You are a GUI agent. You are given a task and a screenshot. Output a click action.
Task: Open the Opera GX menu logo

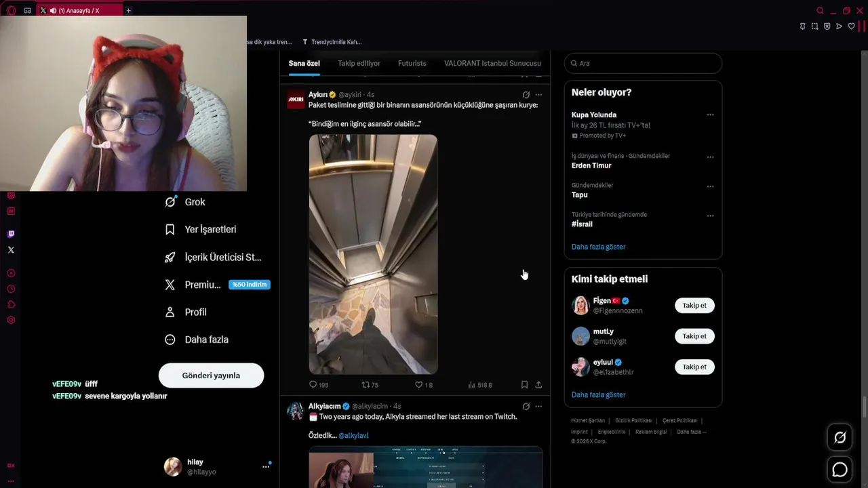(11, 11)
